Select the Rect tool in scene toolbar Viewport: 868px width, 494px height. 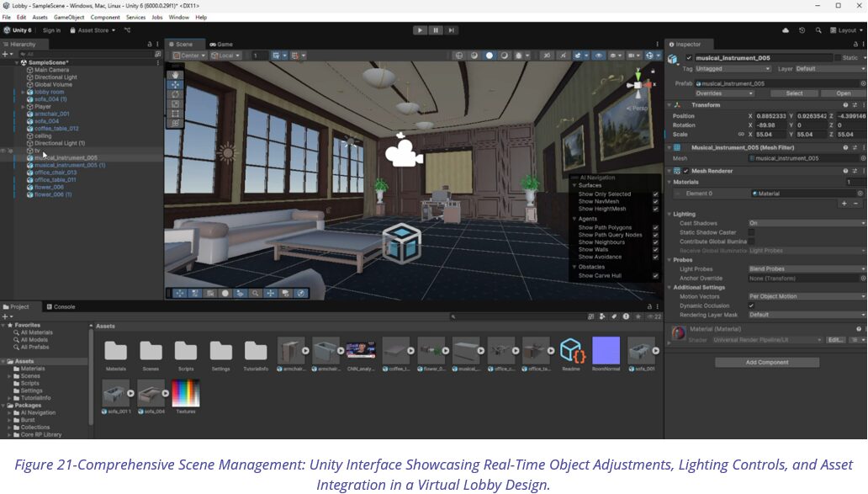pos(175,114)
